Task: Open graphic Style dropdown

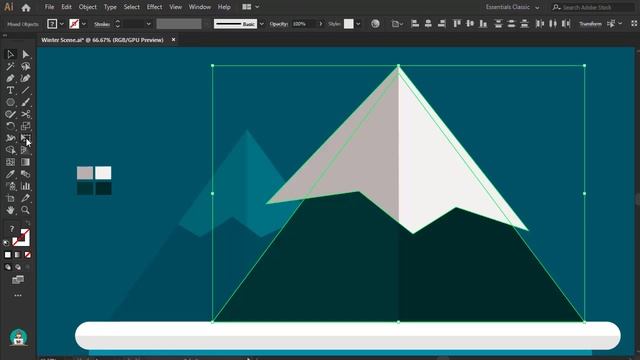Action: pos(358,24)
